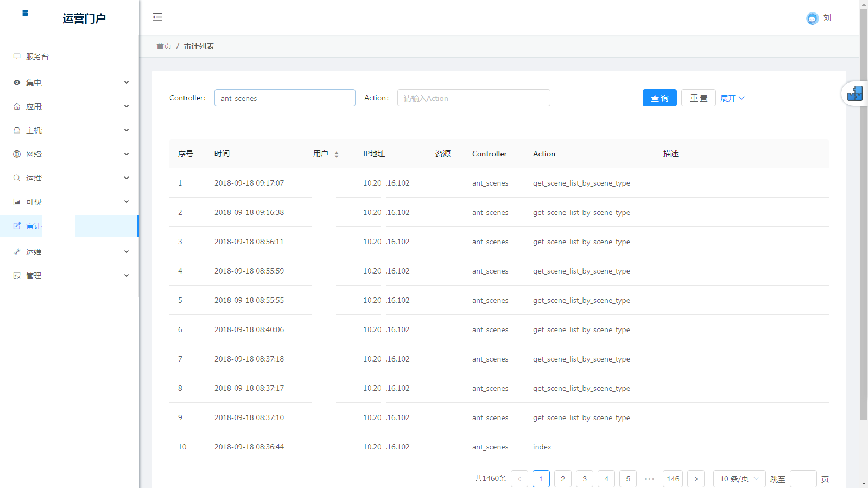Open the 网络 sidebar menu
The width and height of the screenshot is (868, 488).
pyautogui.click(x=69, y=154)
